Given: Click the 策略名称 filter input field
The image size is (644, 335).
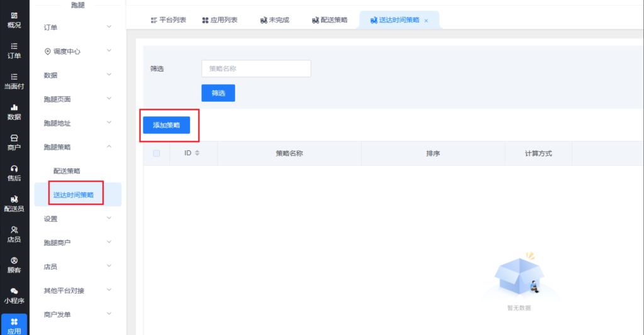Looking at the screenshot, I should point(256,69).
